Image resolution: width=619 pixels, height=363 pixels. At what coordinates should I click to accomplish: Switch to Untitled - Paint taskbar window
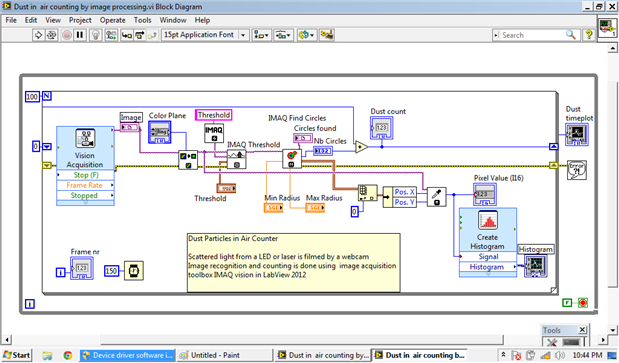[224, 355]
